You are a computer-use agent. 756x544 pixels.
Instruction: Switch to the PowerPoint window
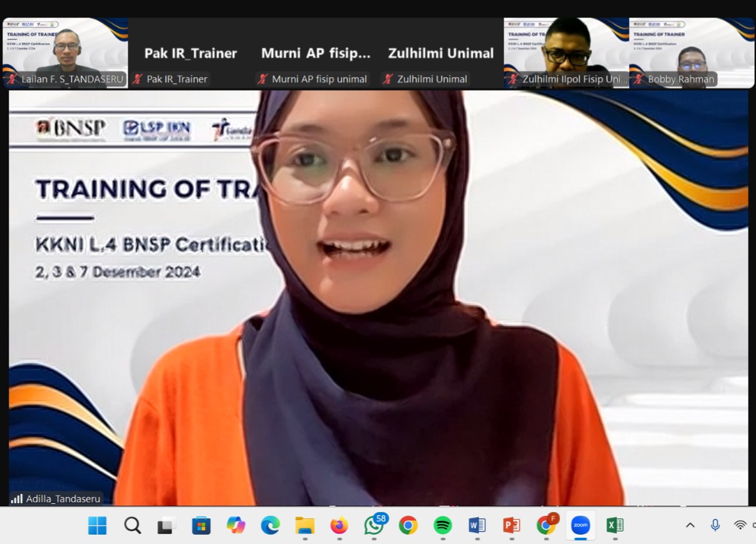pyautogui.click(x=512, y=525)
